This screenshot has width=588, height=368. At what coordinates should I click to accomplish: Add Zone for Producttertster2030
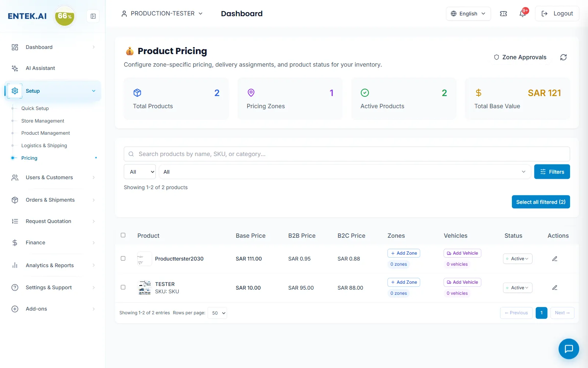point(404,253)
